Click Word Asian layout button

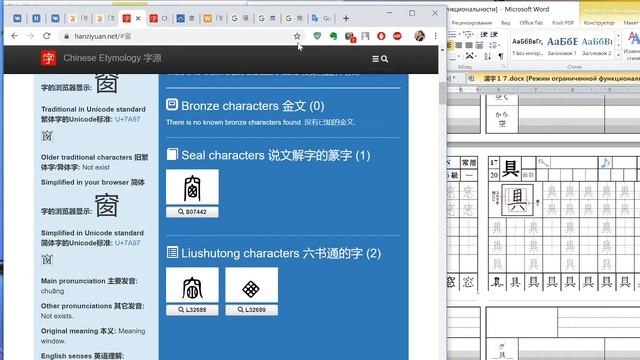(x=470, y=56)
